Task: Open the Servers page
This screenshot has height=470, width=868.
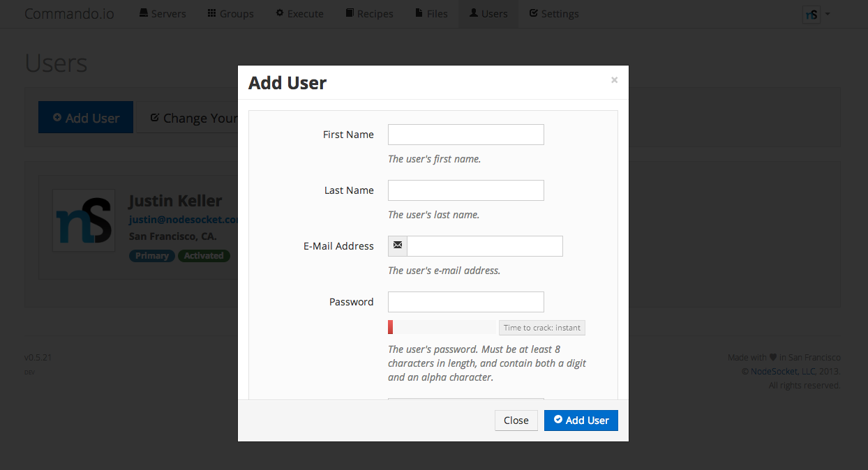Action: [x=163, y=14]
